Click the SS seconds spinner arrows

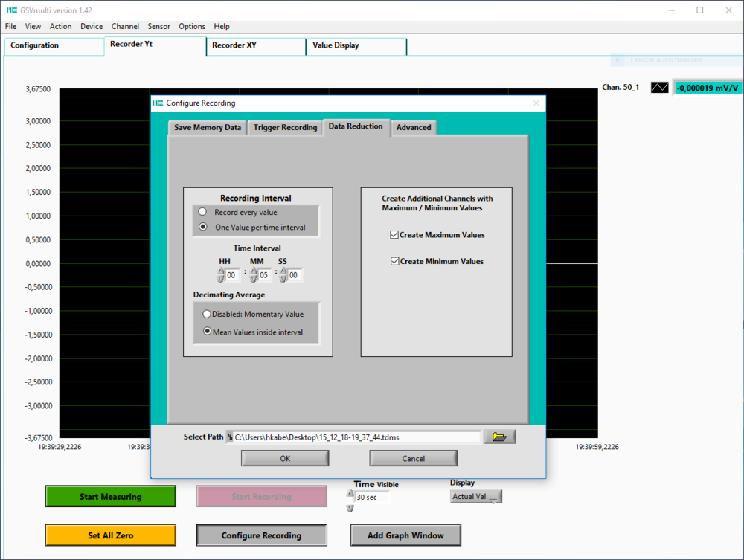283,275
